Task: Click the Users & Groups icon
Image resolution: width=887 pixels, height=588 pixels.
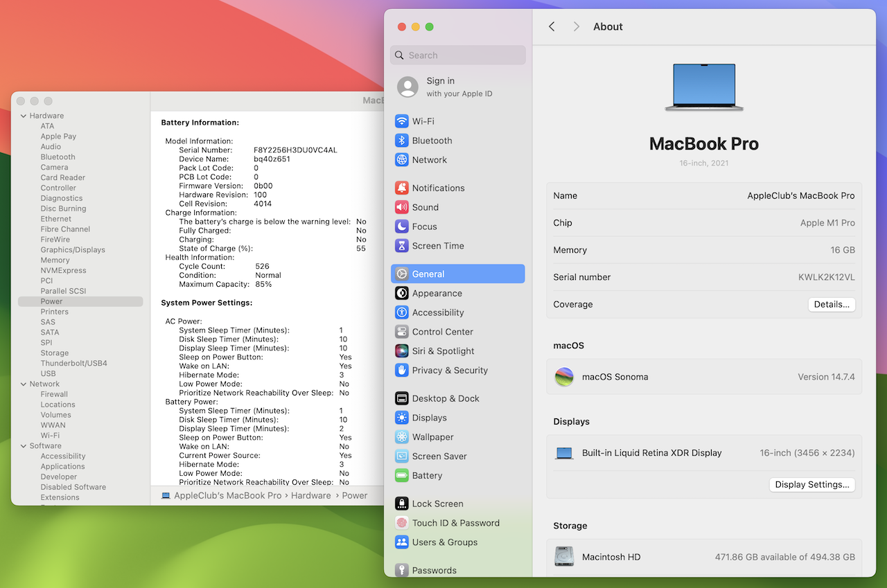Action: (x=402, y=542)
